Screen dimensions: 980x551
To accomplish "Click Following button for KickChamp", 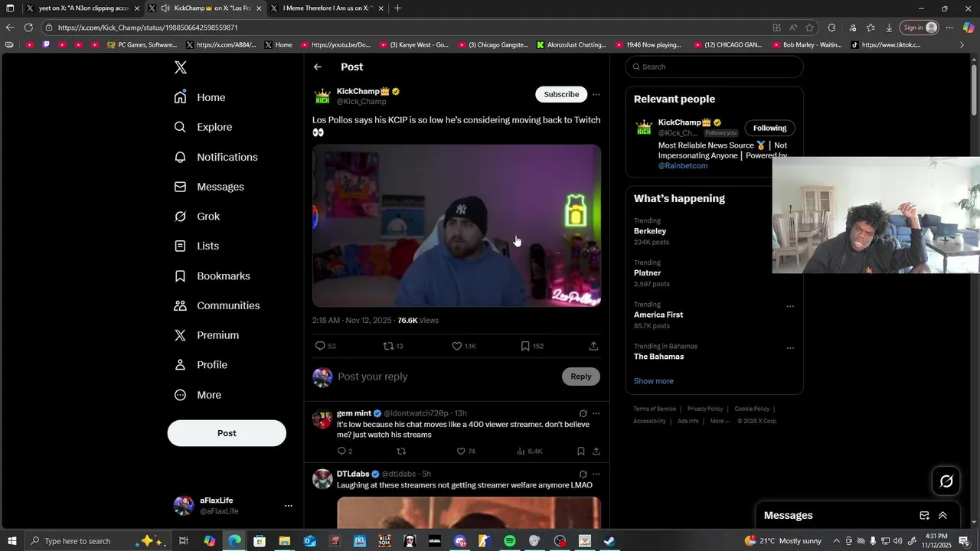I will pyautogui.click(x=769, y=128).
